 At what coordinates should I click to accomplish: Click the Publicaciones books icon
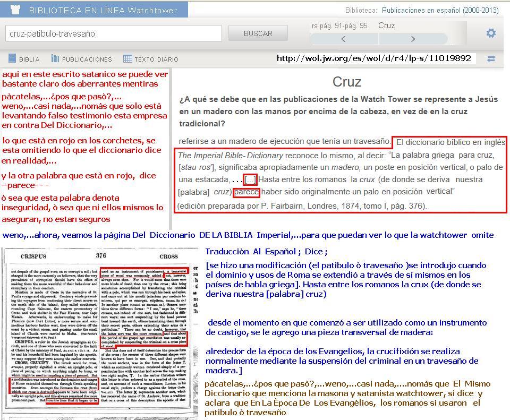[55, 58]
